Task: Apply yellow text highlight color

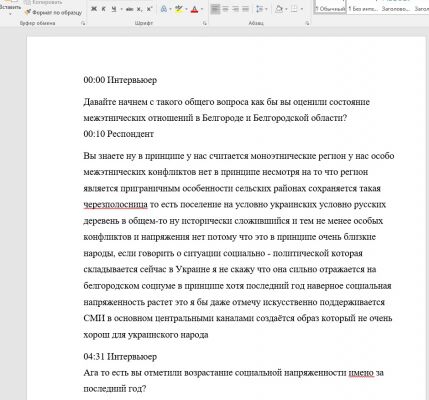Action: (179, 9)
